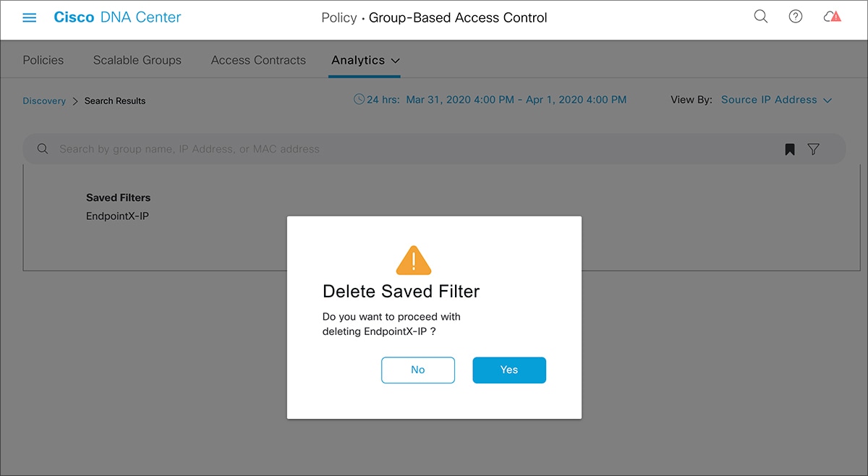868x476 pixels.
Task: Switch to the Policies tab
Action: pos(43,60)
